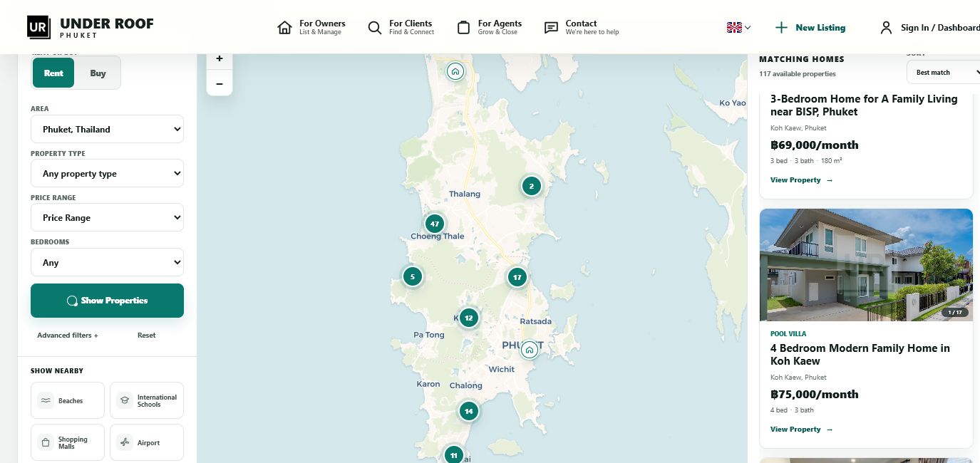Open the map cluster marker 2
This screenshot has height=463, width=980.
coord(531,187)
